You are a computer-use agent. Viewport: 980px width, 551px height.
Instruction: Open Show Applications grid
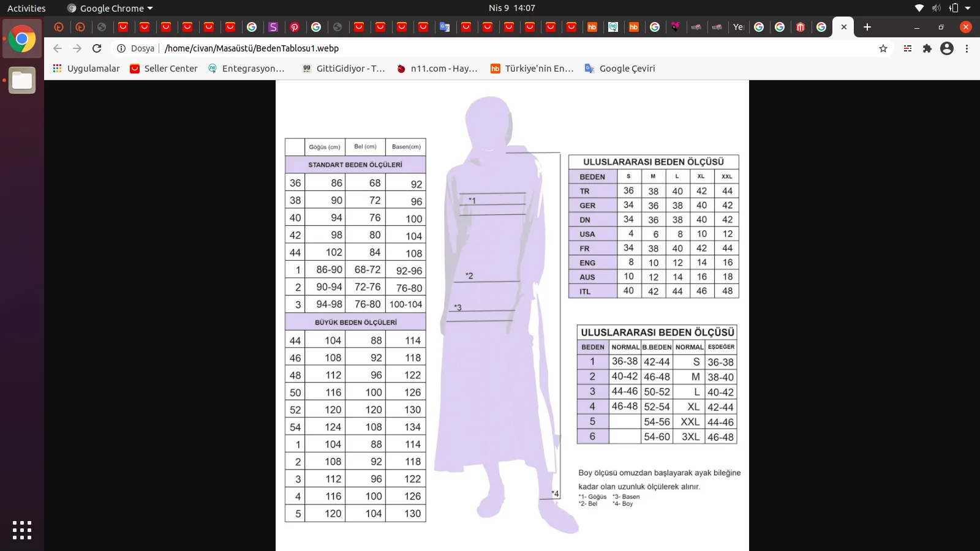coord(22,530)
